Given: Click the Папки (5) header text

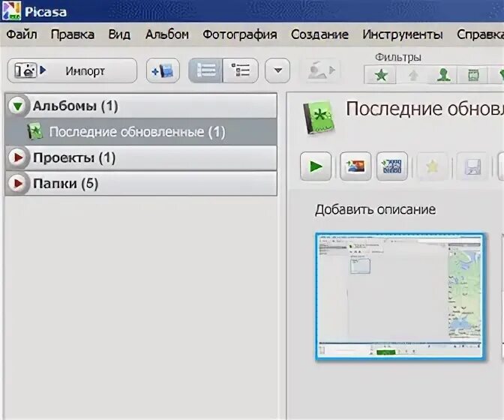Looking at the screenshot, I should pyautogui.click(x=65, y=184).
